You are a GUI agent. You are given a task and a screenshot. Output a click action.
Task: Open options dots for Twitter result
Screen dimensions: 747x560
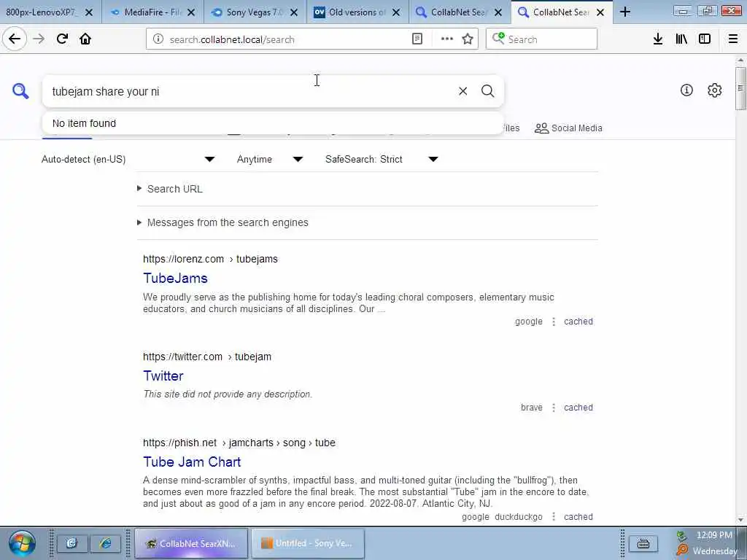tap(553, 408)
